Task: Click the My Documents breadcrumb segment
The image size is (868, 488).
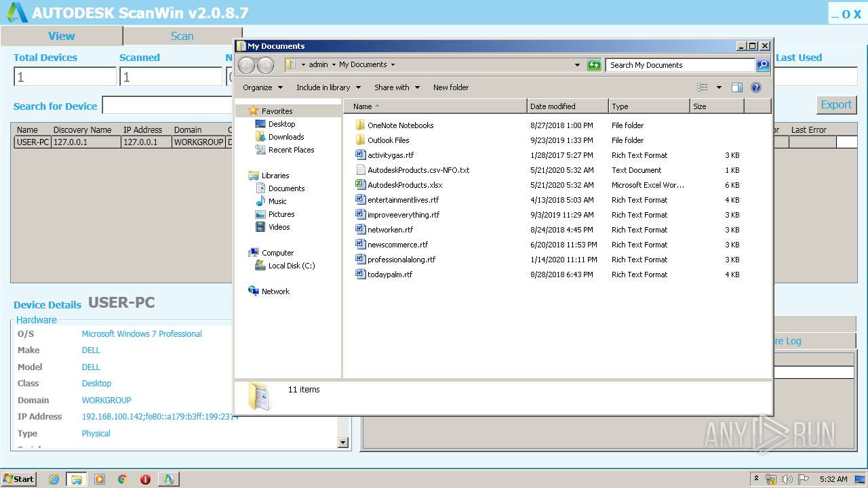Action: point(363,65)
